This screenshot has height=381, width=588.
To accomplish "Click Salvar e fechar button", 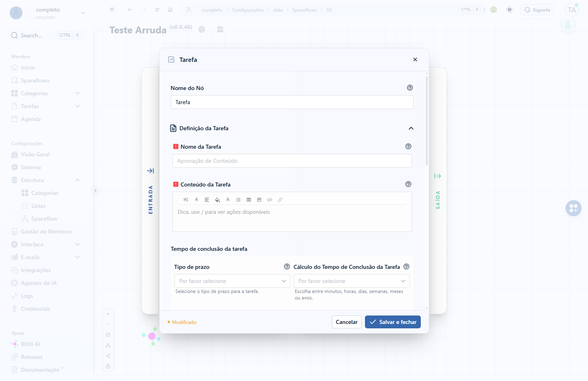I will [393, 322].
